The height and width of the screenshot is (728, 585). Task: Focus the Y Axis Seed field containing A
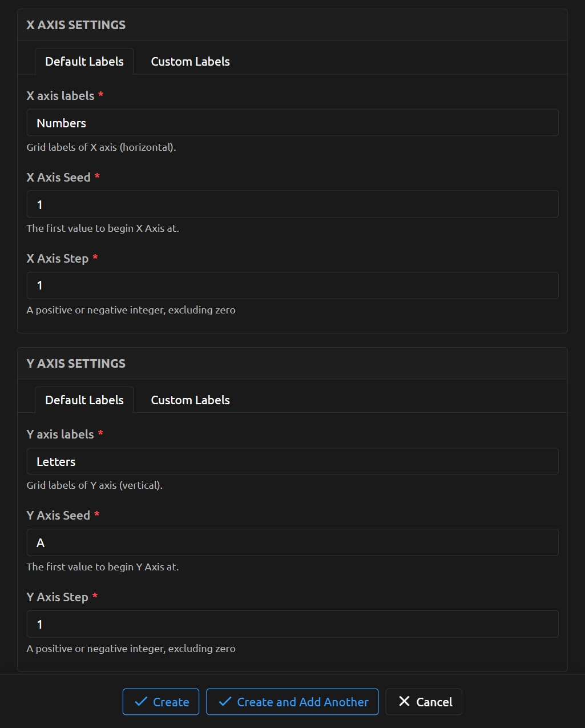pos(292,542)
